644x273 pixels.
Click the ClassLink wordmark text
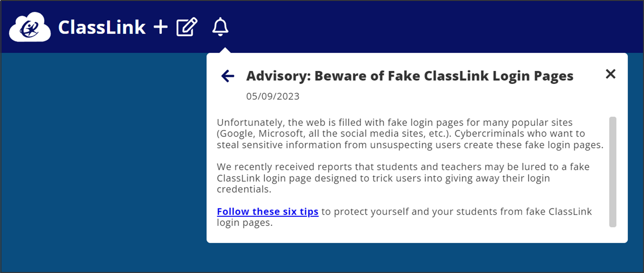click(x=102, y=28)
